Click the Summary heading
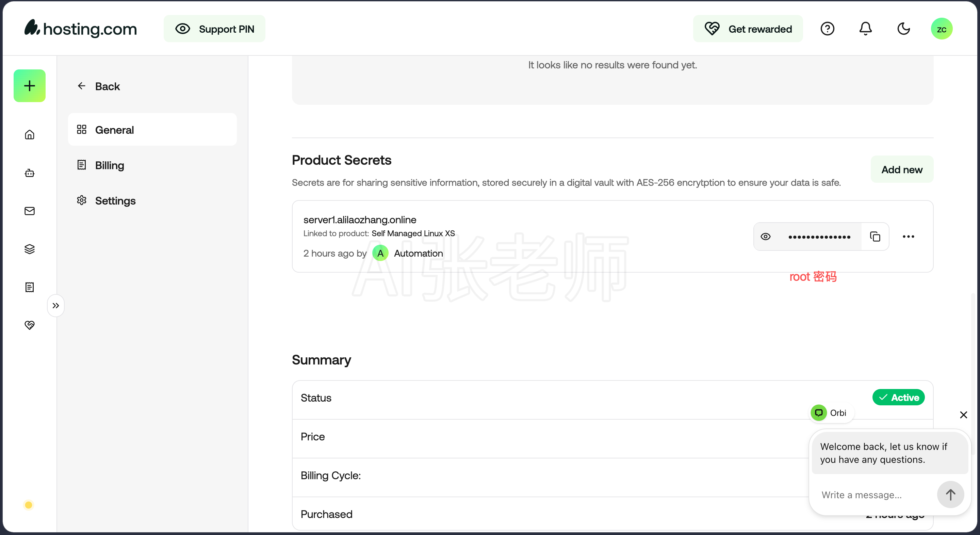Image resolution: width=980 pixels, height=535 pixels. [322, 360]
